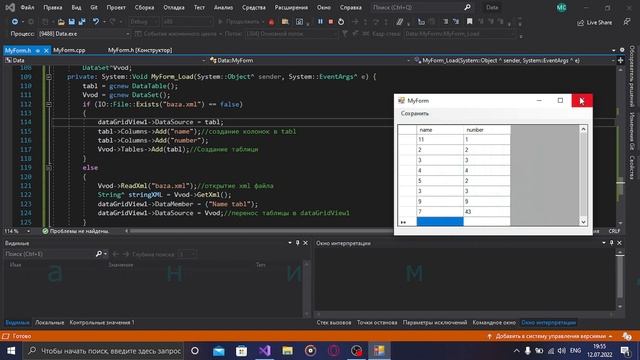Collapse the MyForm_Load function at line 109

click(x=49, y=77)
